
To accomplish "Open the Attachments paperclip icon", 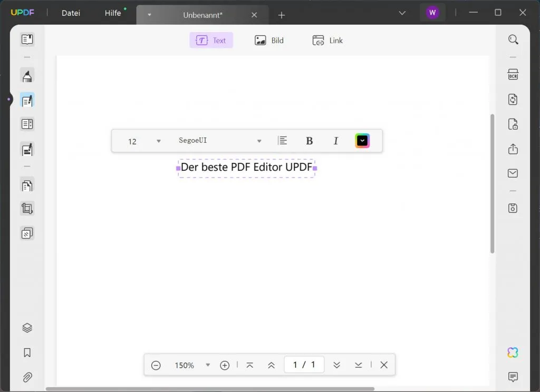I will 27,377.
